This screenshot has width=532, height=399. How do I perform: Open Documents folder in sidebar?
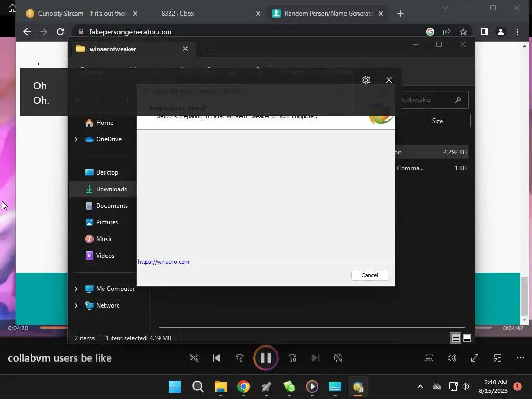tap(106, 206)
